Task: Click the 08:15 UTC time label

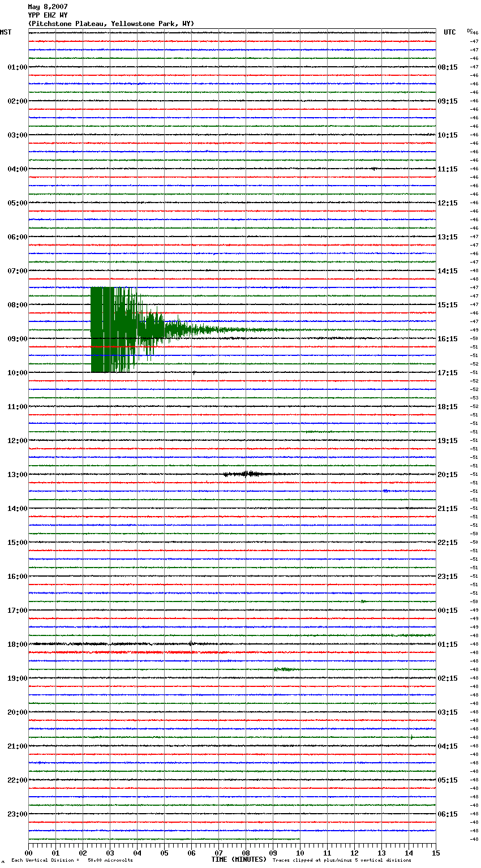Action: tap(448, 67)
